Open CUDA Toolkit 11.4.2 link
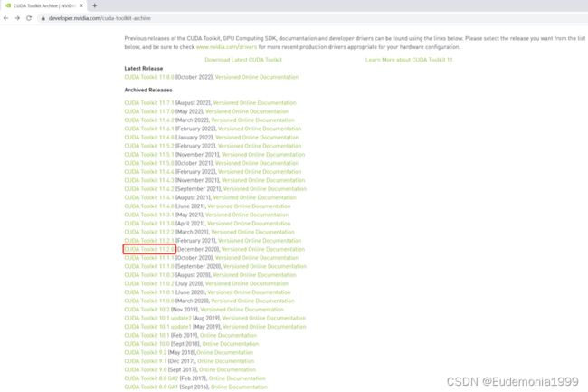Viewport: 588px width, 392px height. (149, 189)
